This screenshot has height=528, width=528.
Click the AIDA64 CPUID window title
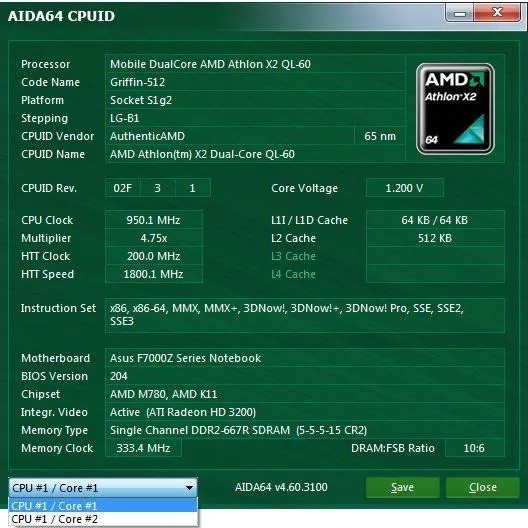(61, 16)
